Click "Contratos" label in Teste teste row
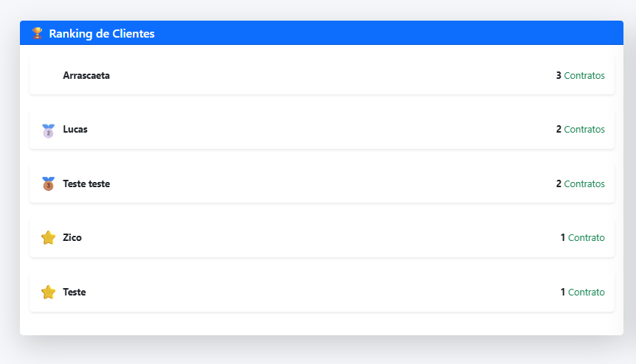 [584, 184]
